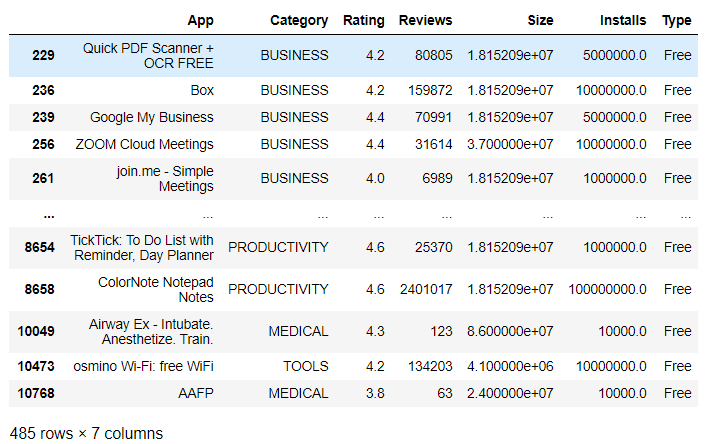This screenshot has width=723, height=444.
Task: Click the 485 rows × 7 columns text
Action: tap(86, 434)
